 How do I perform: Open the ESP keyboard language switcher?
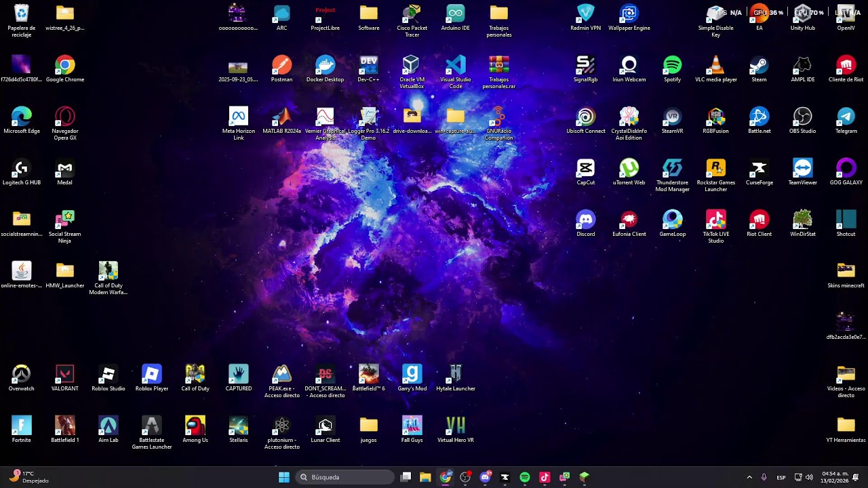[781, 477]
